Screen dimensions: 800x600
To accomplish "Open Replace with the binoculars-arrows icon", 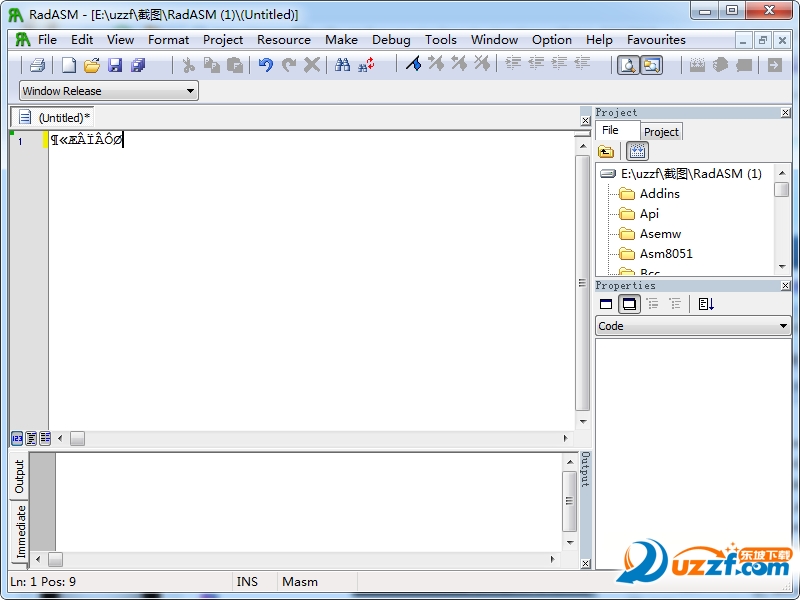I will 366,65.
